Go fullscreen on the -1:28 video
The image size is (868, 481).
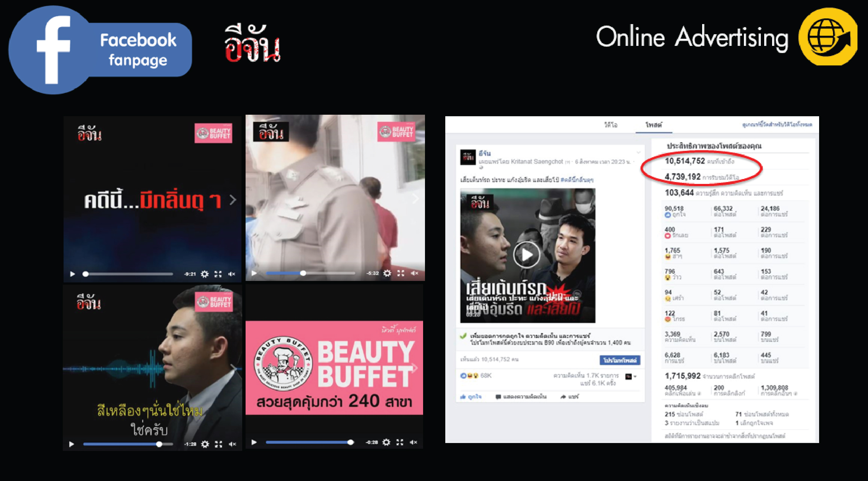coord(219,444)
